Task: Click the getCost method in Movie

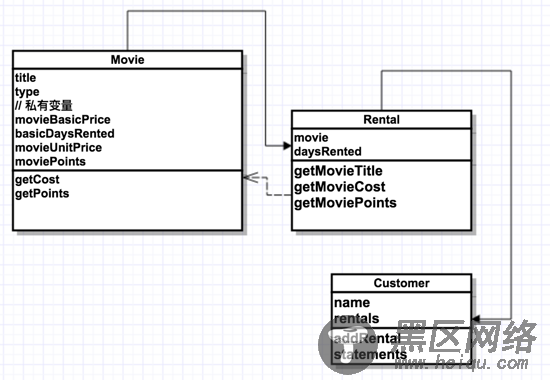Action: [x=37, y=180]
